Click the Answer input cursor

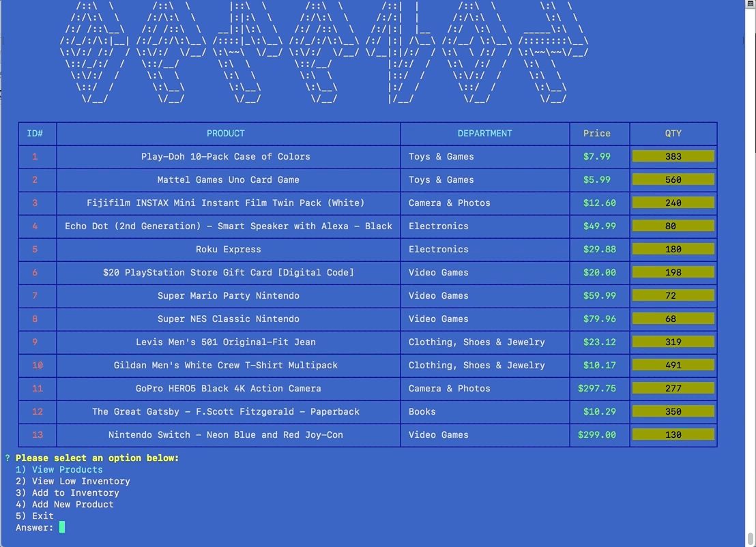(61, 527)
